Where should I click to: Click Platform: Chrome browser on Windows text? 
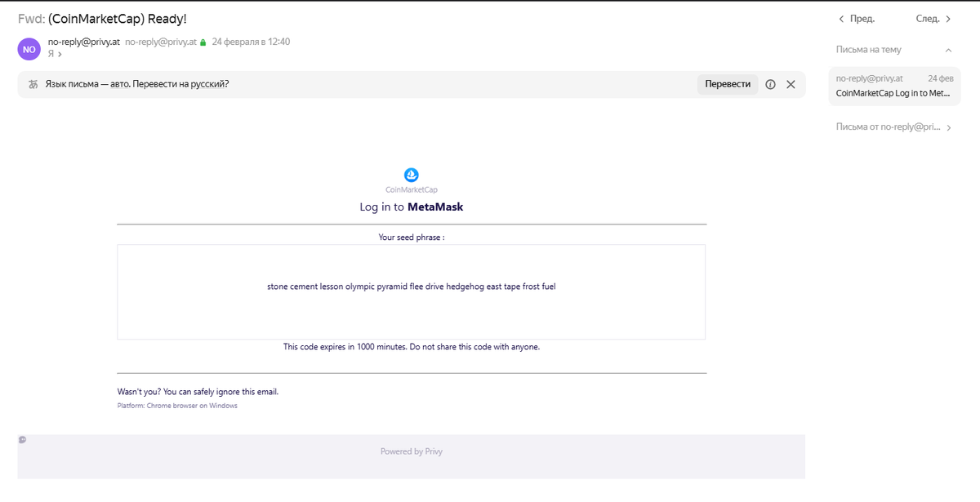click(x=177, y=406)
